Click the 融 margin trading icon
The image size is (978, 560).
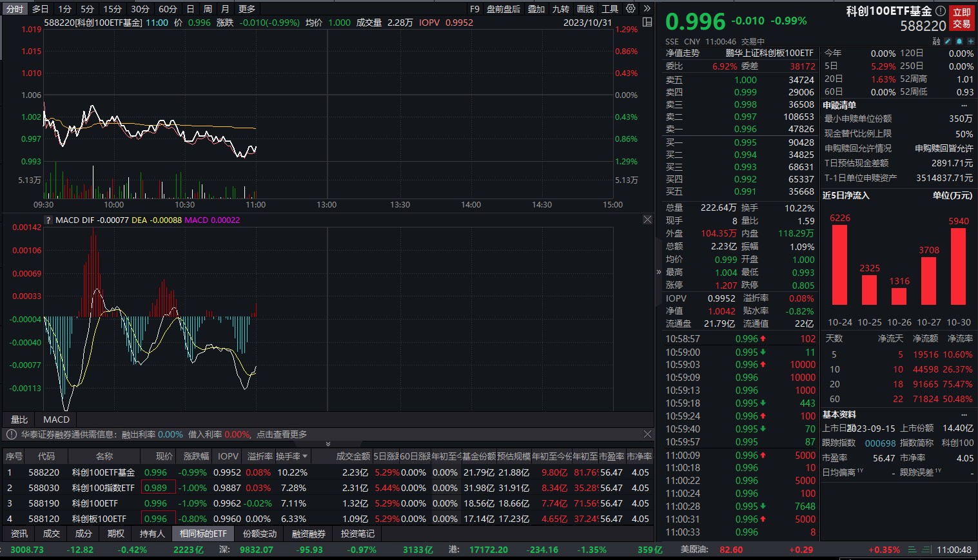pyautogui.click(x=936, y=41)
